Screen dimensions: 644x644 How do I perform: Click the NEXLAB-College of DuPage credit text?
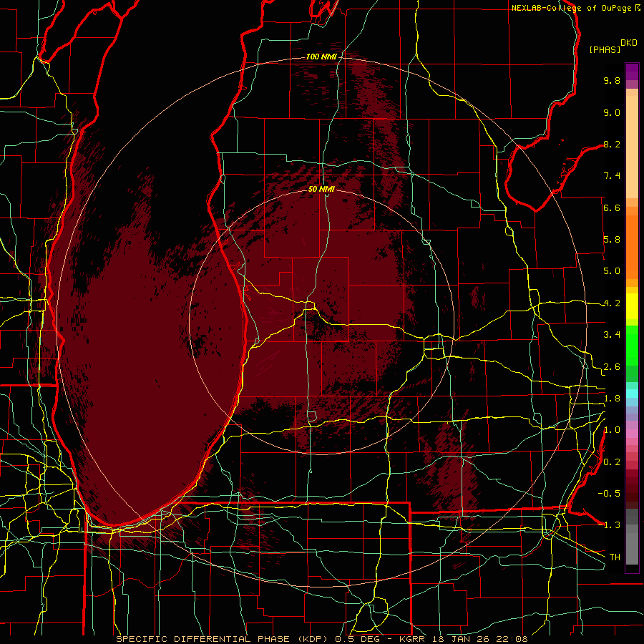571,8
